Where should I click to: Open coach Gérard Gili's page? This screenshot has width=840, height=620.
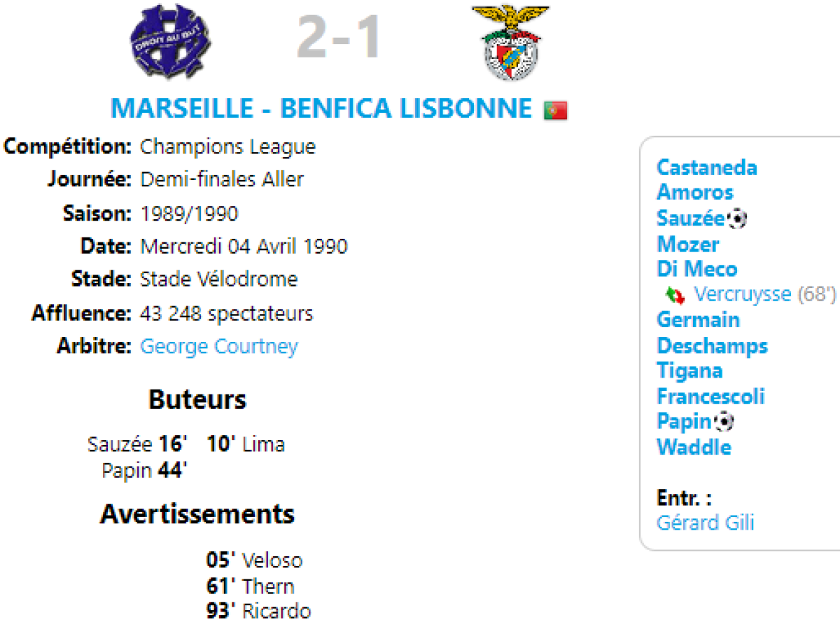(705, 523)
